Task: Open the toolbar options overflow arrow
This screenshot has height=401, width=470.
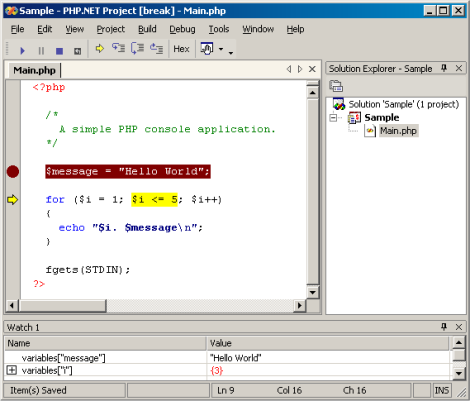Action: click(231, 52)
